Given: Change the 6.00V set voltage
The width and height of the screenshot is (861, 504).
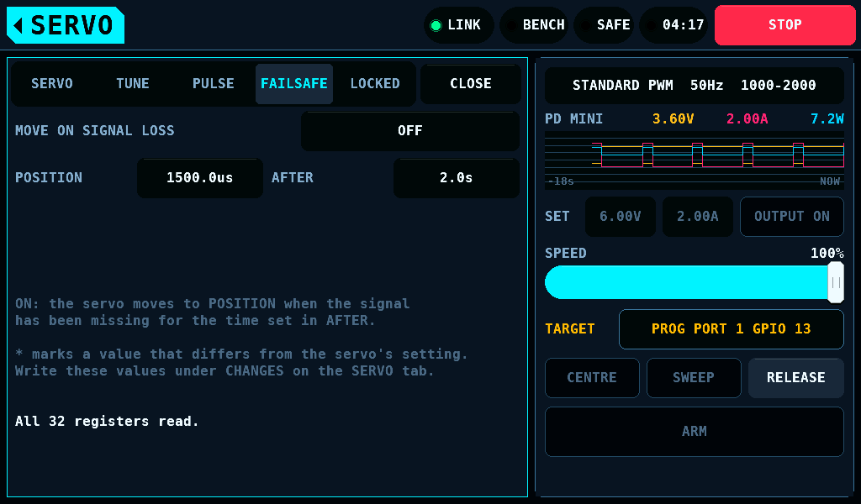Looking at the screenshot, I should pyautogui.click(x=621, y=217).
